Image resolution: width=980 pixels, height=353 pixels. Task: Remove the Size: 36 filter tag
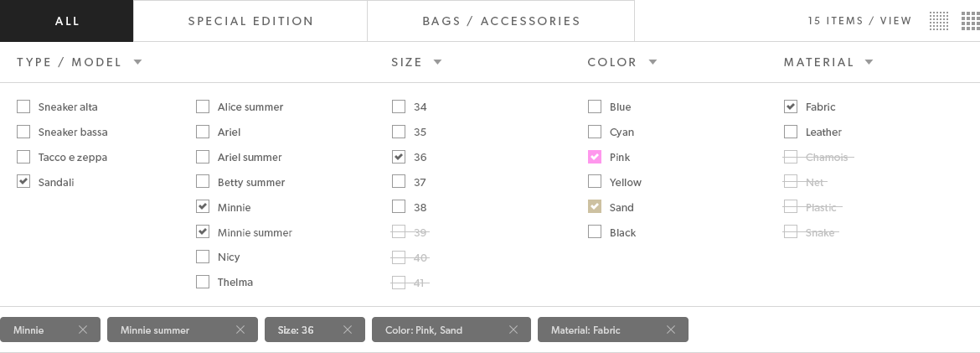click(x=348, y=330)
